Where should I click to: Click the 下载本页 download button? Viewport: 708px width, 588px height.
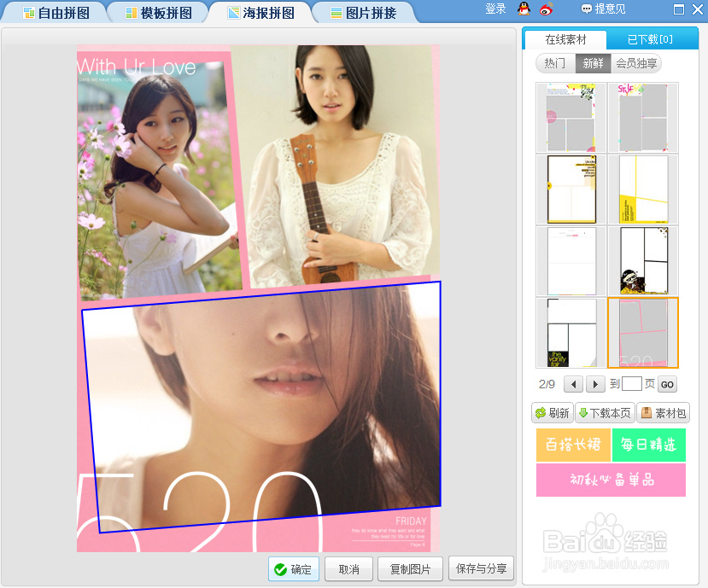tap(605, 413)
